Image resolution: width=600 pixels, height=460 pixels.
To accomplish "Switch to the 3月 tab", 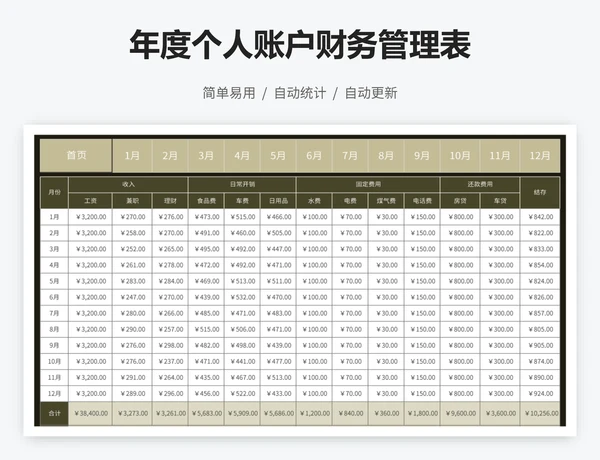I will point(206,155).
